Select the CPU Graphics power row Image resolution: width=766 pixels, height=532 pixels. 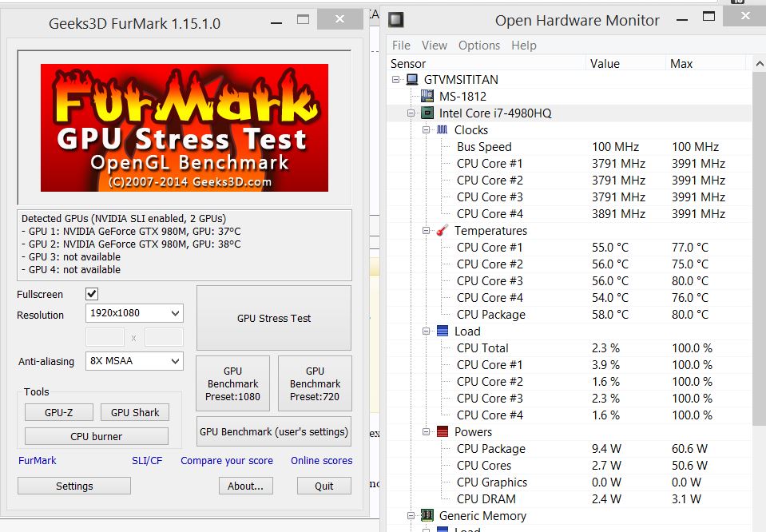coord(570,482)
